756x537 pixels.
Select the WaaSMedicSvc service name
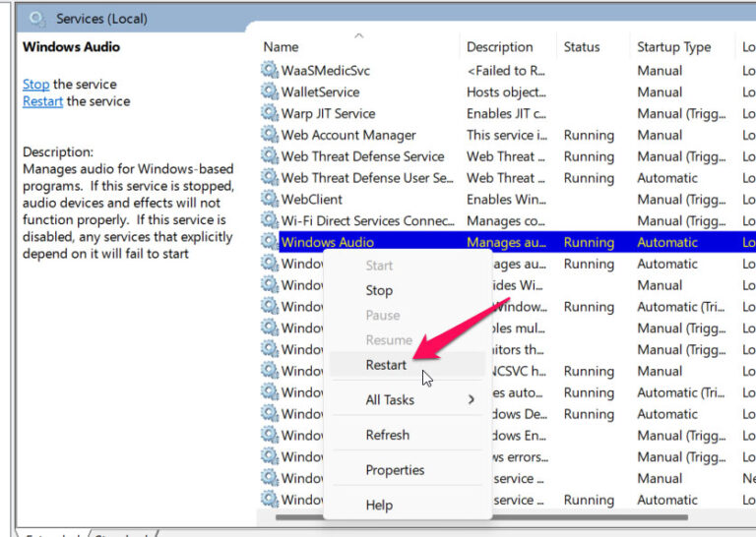coord(326,71)
